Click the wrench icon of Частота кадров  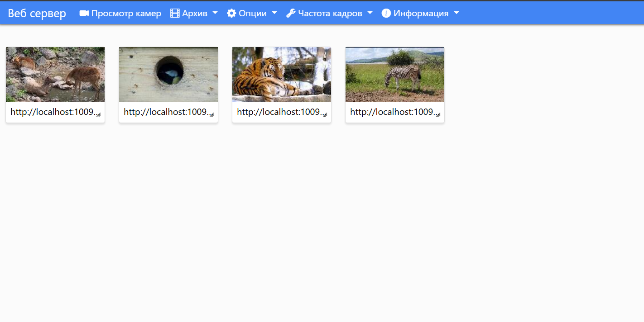[x=291, y=13]
